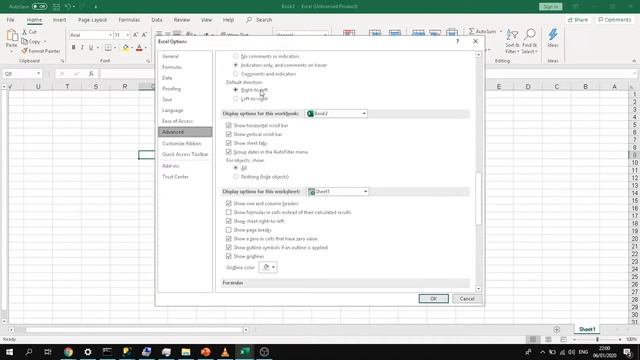Screen dimensions: 640x360
Task: Select 'No comments or indicators' radio button
Action: click(x=236, y=56)
